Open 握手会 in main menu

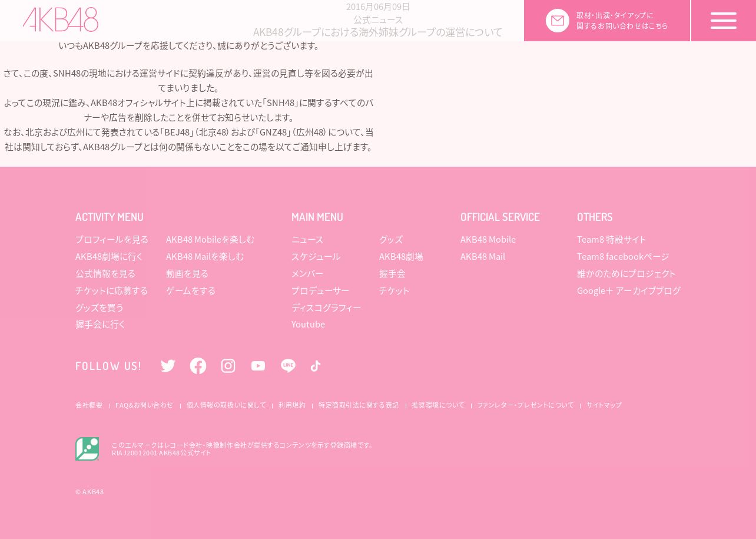pos(392,273)
